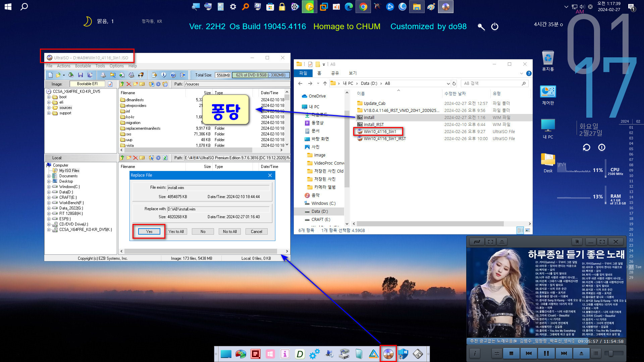The width and height of the screenshot is (644, 362).
Task: Select OneDrive in Explorer navigation pane
Action: click(x=317, y=96)
